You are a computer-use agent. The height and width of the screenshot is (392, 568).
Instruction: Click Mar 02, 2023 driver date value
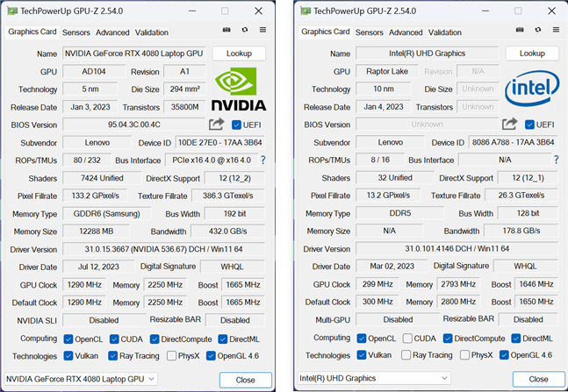tap(392, 266)
